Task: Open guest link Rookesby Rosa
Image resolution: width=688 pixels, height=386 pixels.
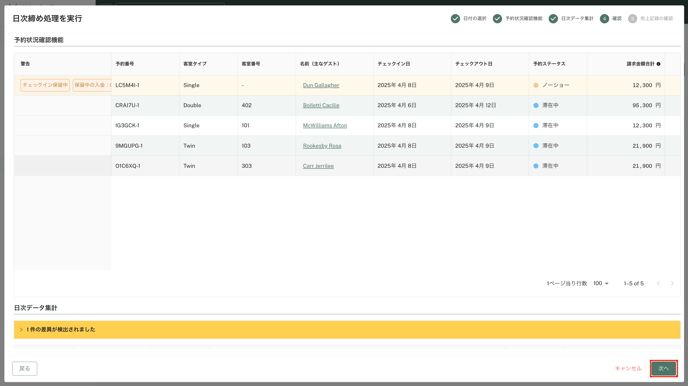Action: tap(322, 146)
